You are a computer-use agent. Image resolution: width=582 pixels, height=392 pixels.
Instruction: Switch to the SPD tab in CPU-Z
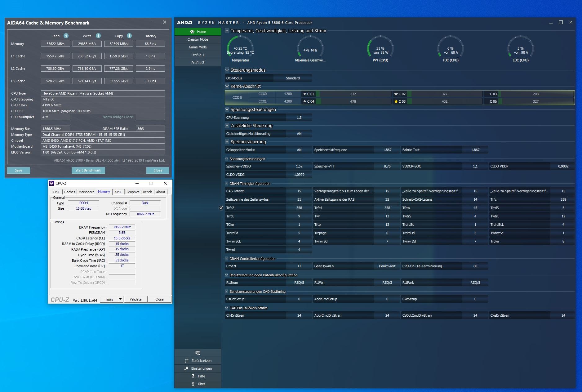[118, 192]
